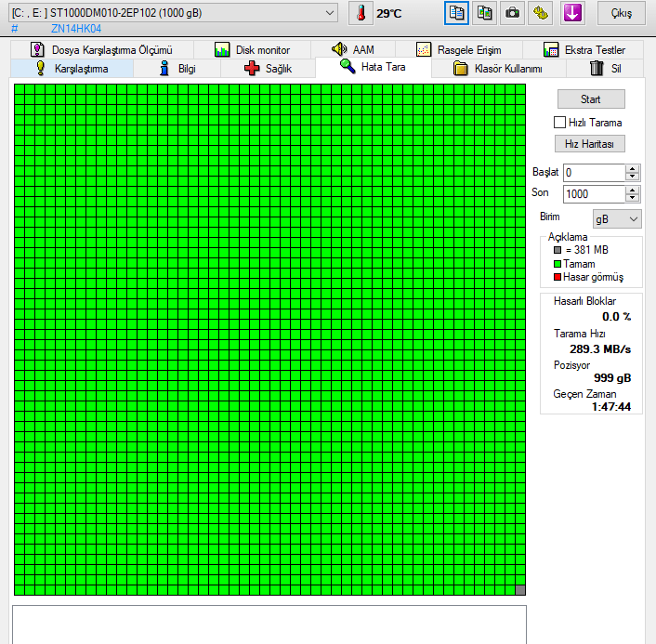Click the Başlat start value field
The image size is (656, 644).
click(594, 173)
